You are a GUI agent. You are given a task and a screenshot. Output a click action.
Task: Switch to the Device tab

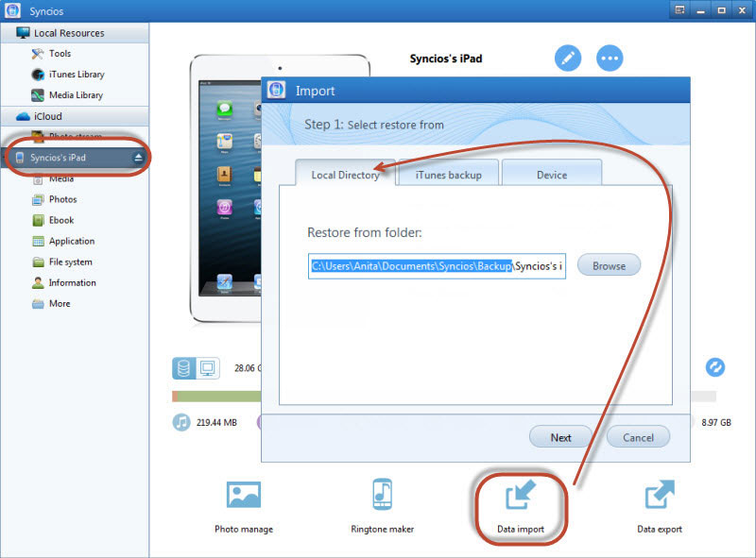tap(552, 173)
